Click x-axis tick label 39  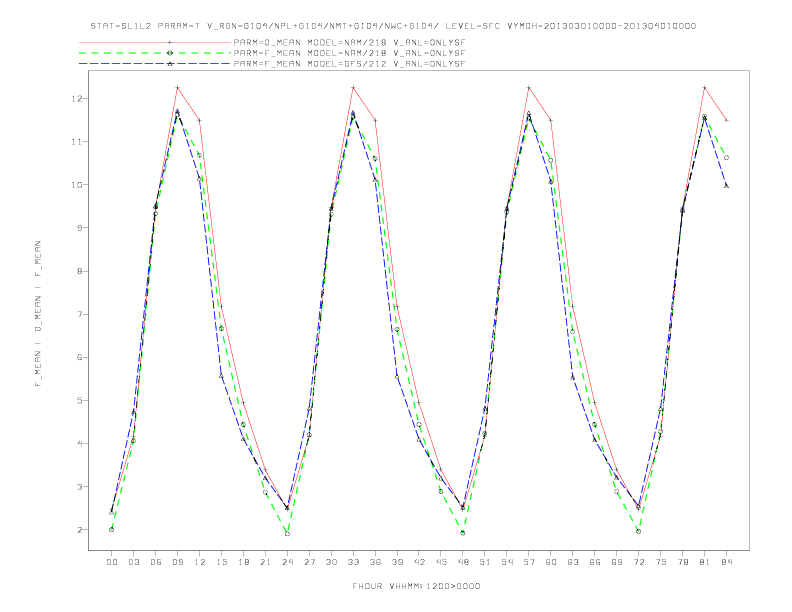pos(397,562)
